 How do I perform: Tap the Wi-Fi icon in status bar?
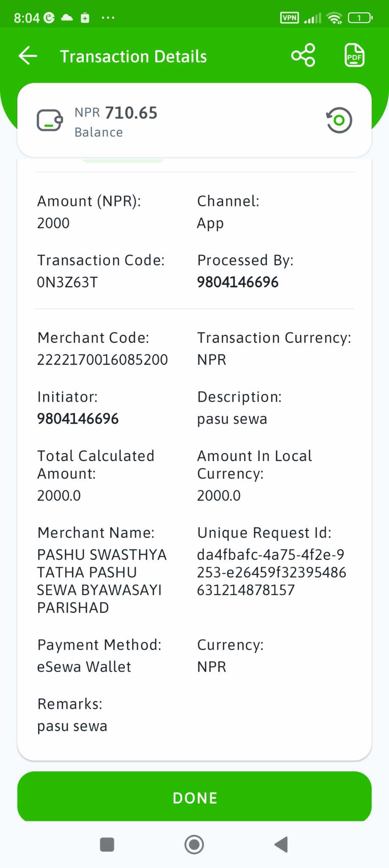[334, 18]
